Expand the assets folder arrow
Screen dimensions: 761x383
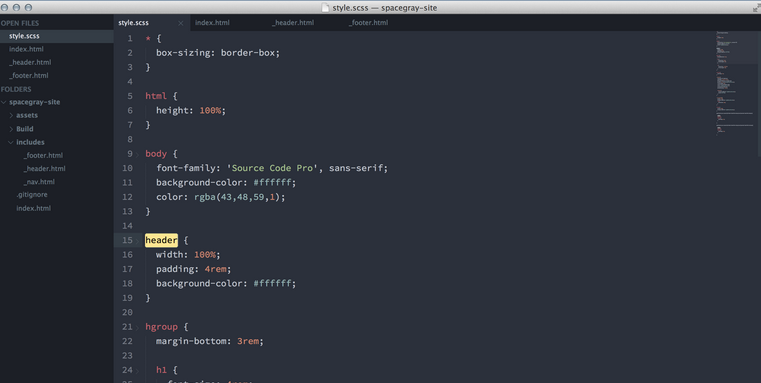click(11, 116)
